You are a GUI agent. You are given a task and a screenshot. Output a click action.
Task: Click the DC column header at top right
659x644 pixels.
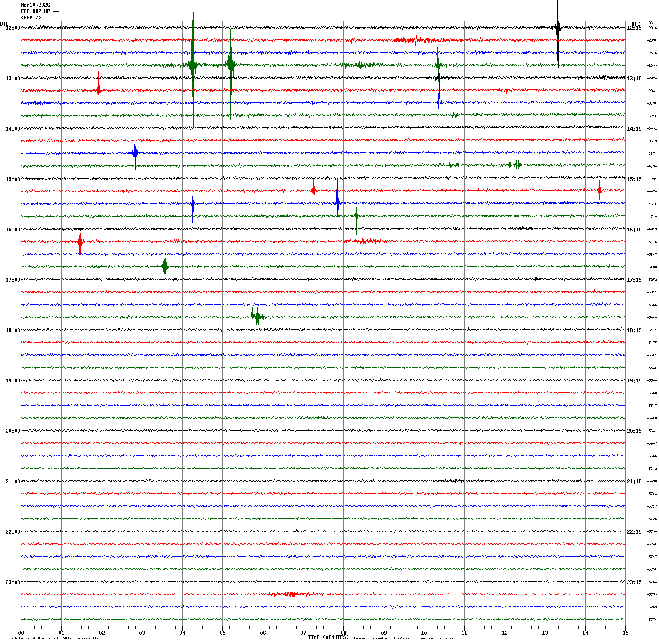point(651,23)
